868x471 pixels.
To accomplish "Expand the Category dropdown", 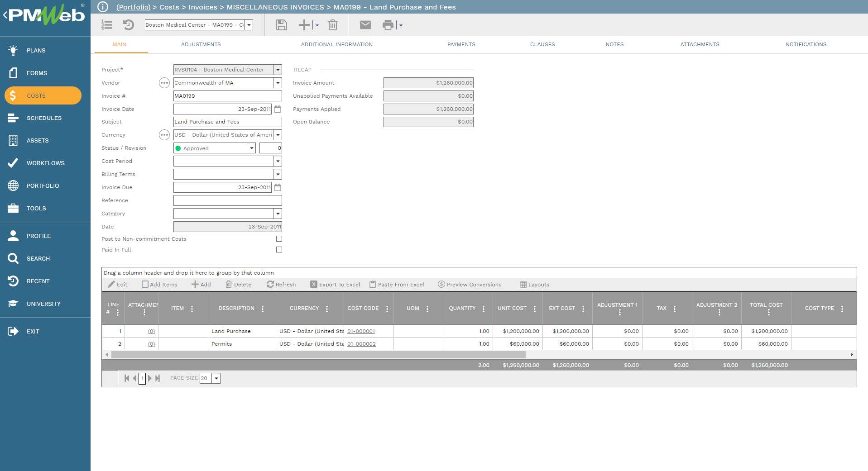I will point(278,214).
